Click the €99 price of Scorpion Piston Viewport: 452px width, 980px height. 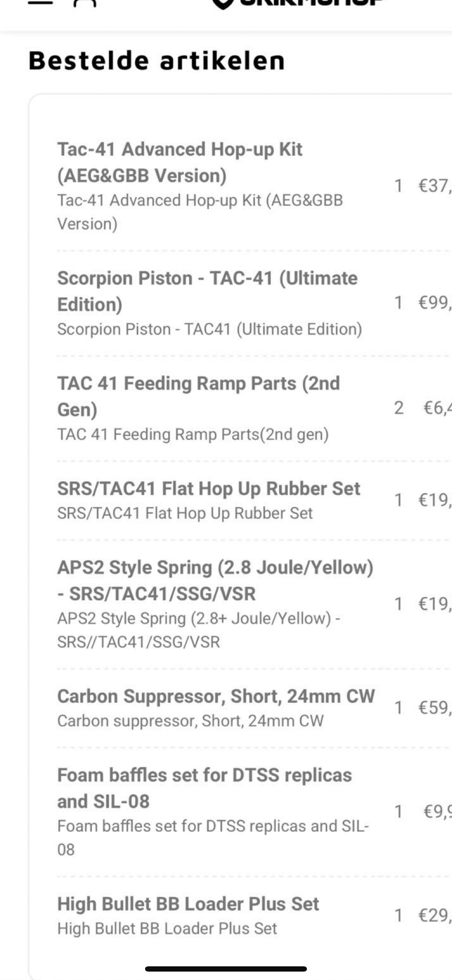pos(434,303)
